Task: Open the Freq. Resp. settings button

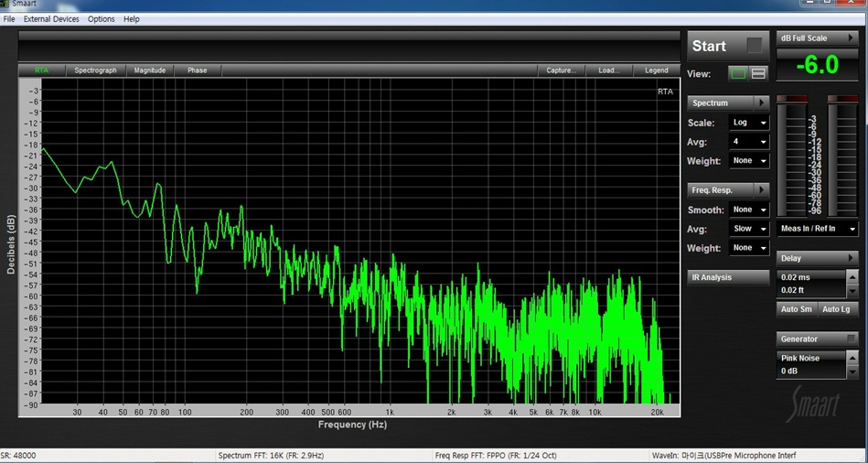Action: tap(720, 190)
